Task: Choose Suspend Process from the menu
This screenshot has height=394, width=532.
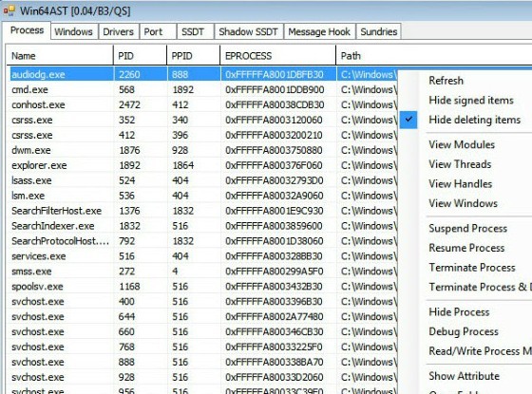Action: [x=467, y=229]
